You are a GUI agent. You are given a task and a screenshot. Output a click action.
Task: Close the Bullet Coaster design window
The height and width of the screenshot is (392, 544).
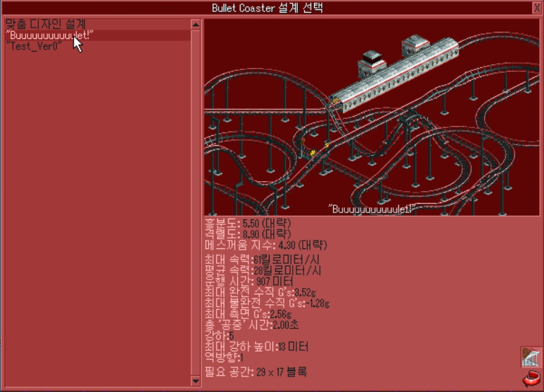pyautogui.click(x=536, y=8)
